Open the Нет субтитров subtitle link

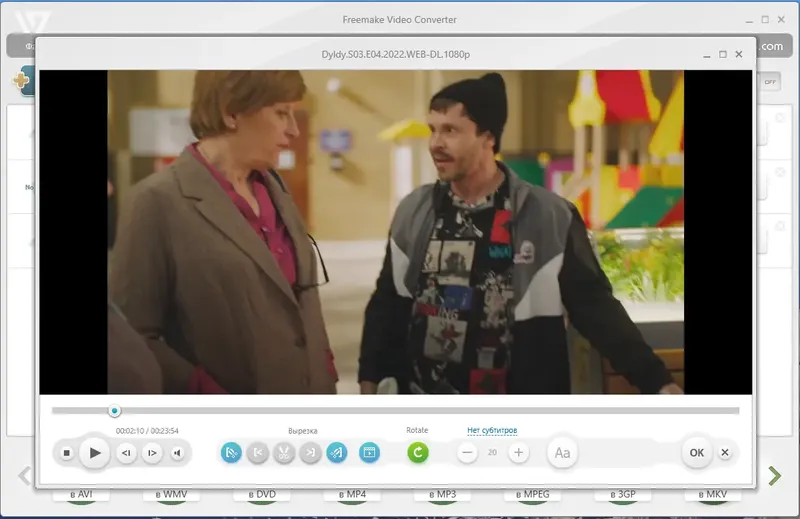(x=492, y=430)
